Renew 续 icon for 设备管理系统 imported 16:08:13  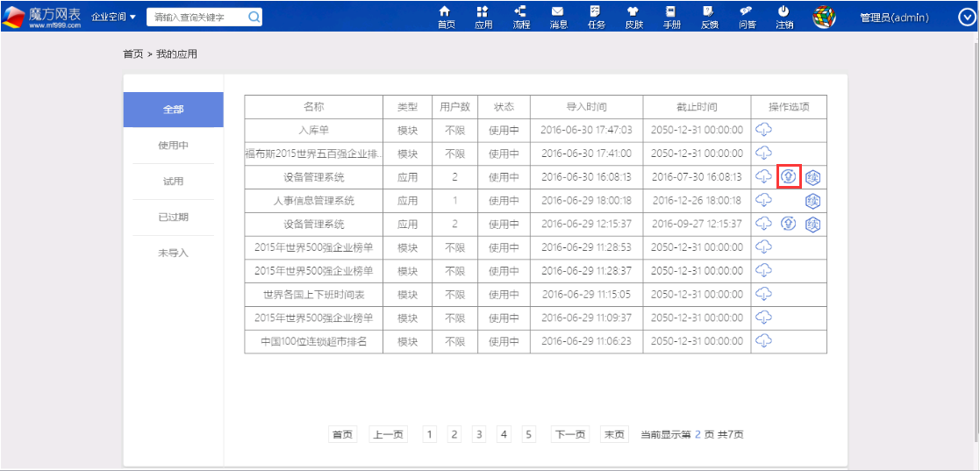click(x=812, y=177)
